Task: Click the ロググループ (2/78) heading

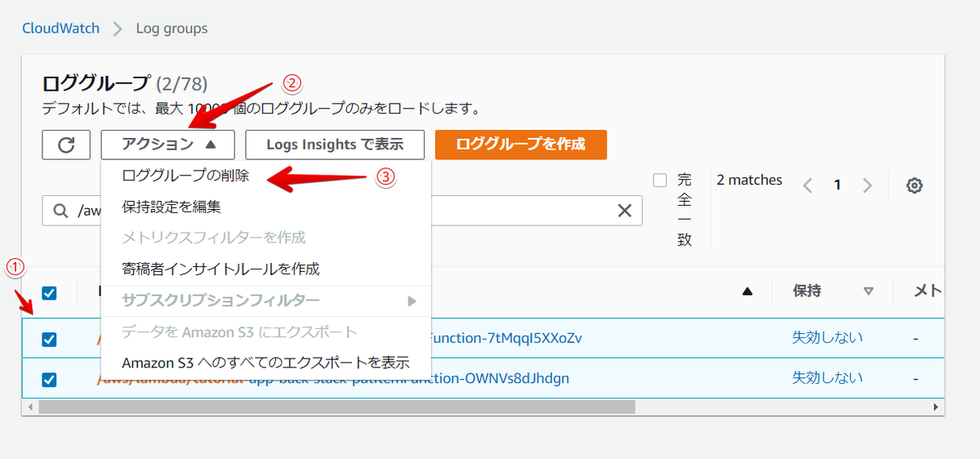Action: click(x=124, y=83)
